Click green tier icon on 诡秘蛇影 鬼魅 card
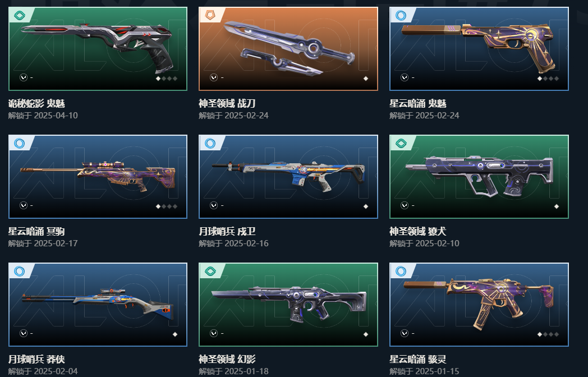Viewport: 588px width, 377px height. point(20,15)
